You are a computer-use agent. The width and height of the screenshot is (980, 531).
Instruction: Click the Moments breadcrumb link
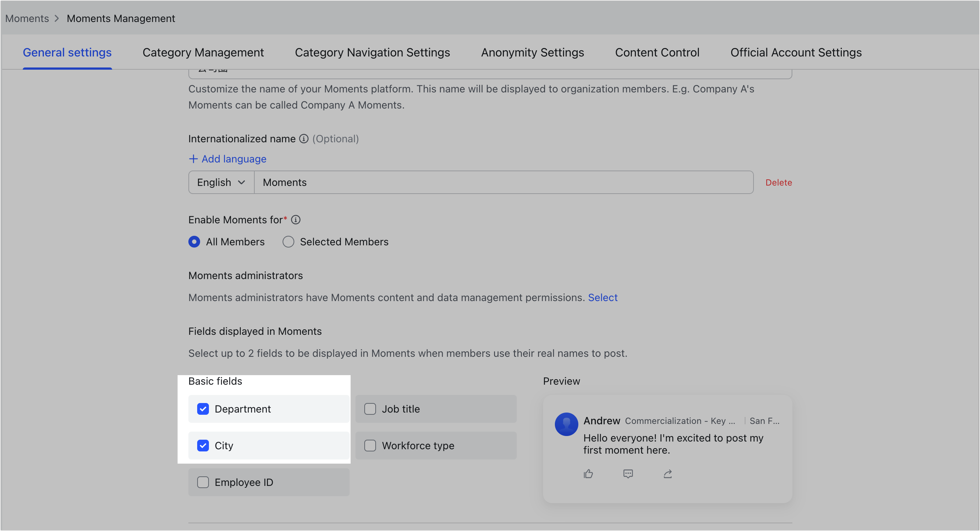tap(27, 19)
